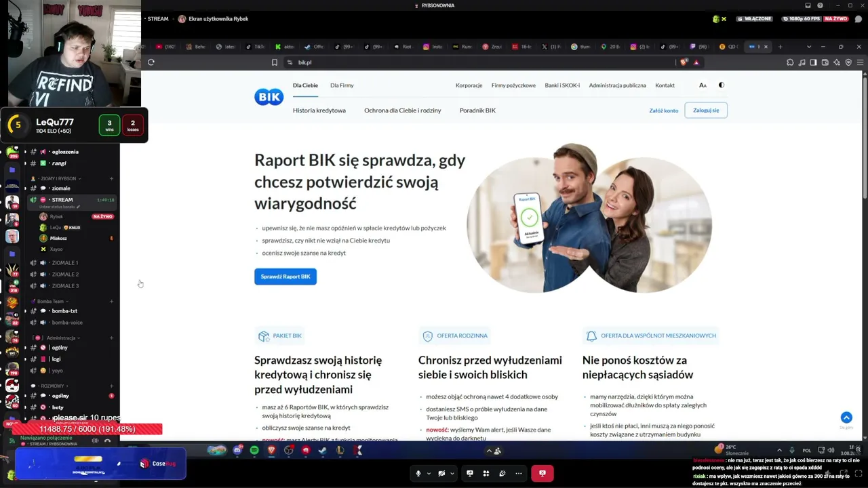Click the Zaloguj się button
868x488 pixels.
coord(706,110)
